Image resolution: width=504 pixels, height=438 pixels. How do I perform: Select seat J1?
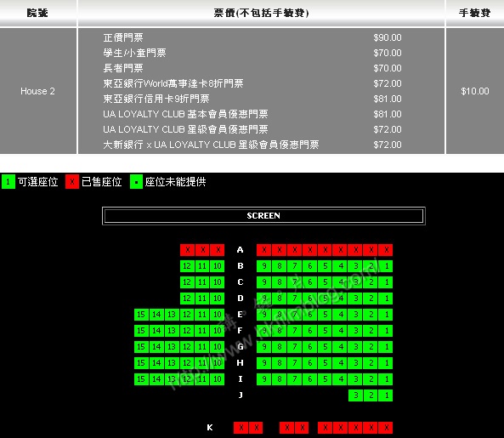[x=387, y=395]
